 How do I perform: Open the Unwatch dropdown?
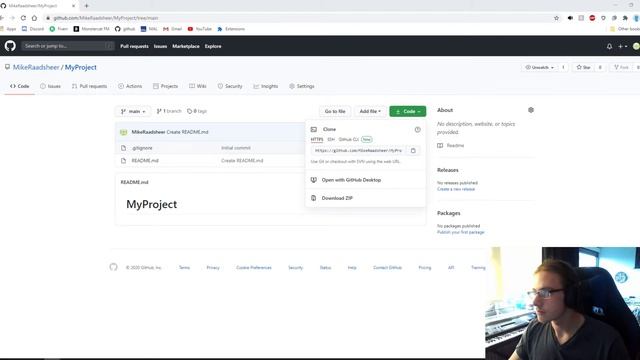click(540, 67)
